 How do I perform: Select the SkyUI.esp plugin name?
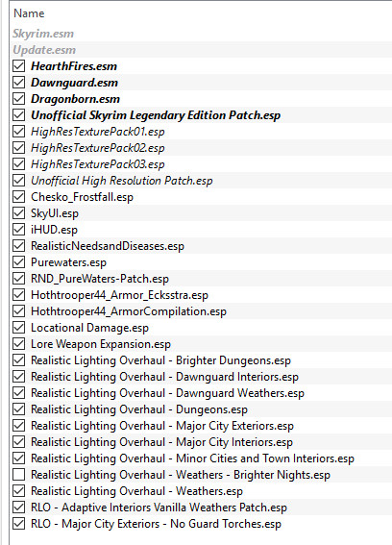click(x=55, y=213)
